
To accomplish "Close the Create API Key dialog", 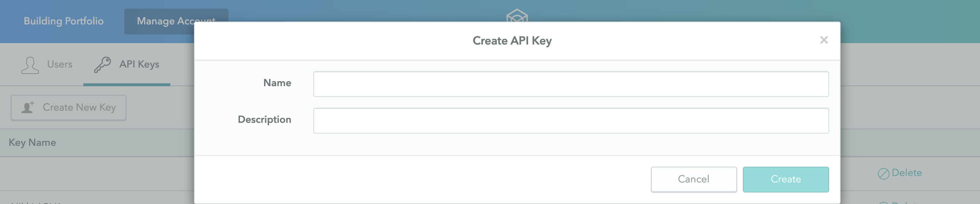I will pyautogui.click(x=824, y=40).
